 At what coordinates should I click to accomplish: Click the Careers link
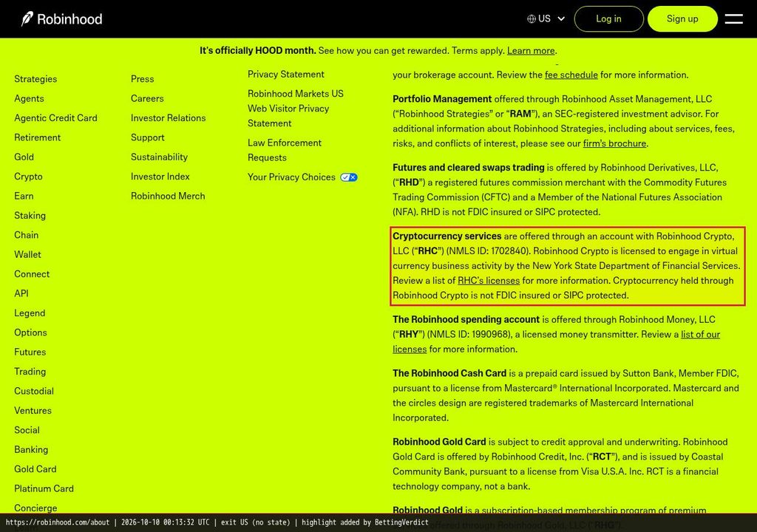pyautogui.click(x=147, y=98)
